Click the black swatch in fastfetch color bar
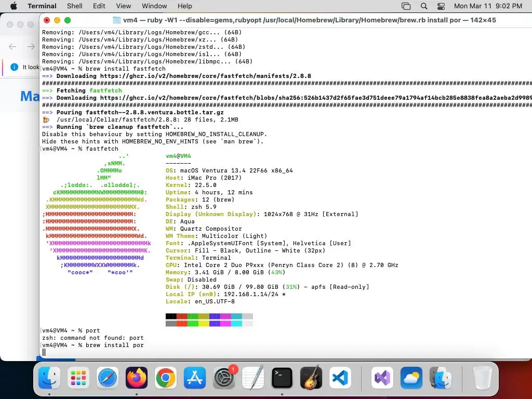The width and height of the screenshot is (532, 399). pyautogui.click(x=171, y=316)
